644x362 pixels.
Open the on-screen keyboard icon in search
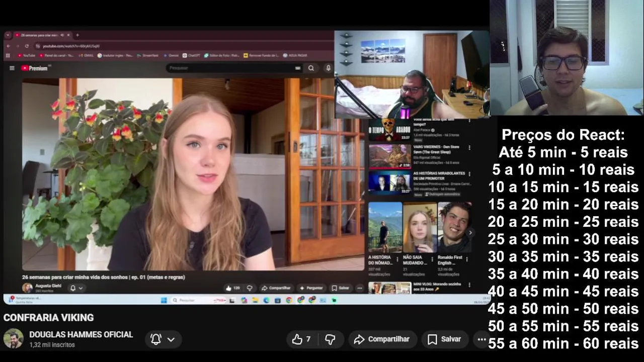(x=298, y=68)
